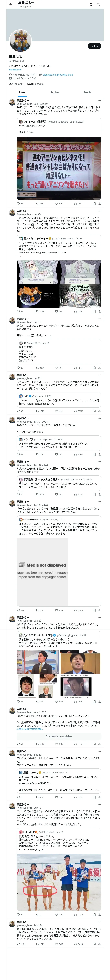Switch to the Media tab
The image size is (110, 980).
click(x=87, y=92)
